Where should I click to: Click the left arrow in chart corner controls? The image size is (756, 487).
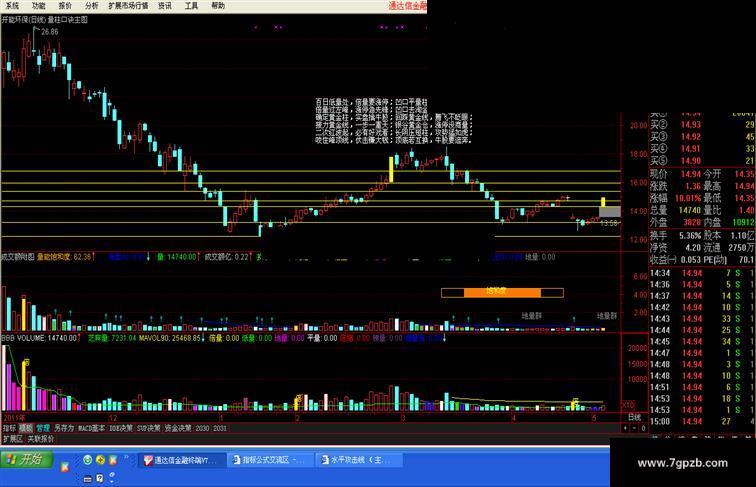(626, 428)
